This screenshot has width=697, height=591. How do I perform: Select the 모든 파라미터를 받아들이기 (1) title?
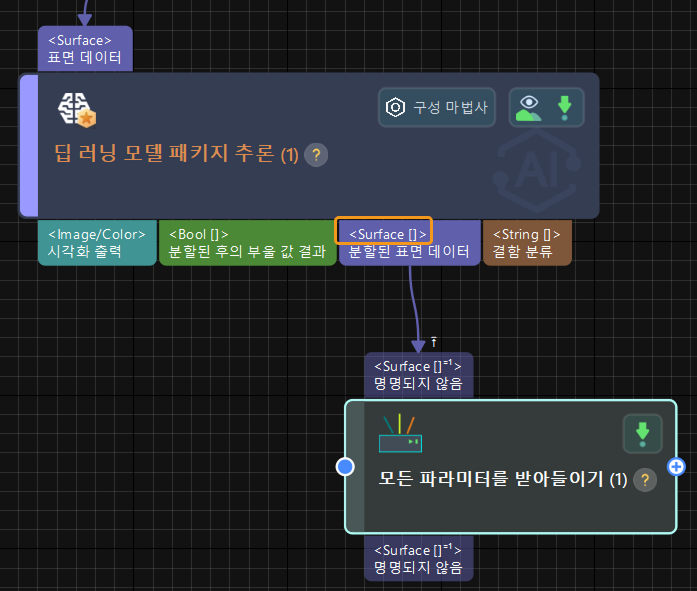tap(503, 479)
